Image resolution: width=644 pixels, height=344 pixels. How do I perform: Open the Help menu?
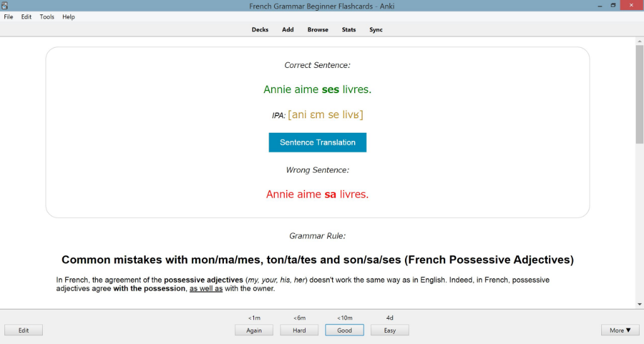pos(69,17)
